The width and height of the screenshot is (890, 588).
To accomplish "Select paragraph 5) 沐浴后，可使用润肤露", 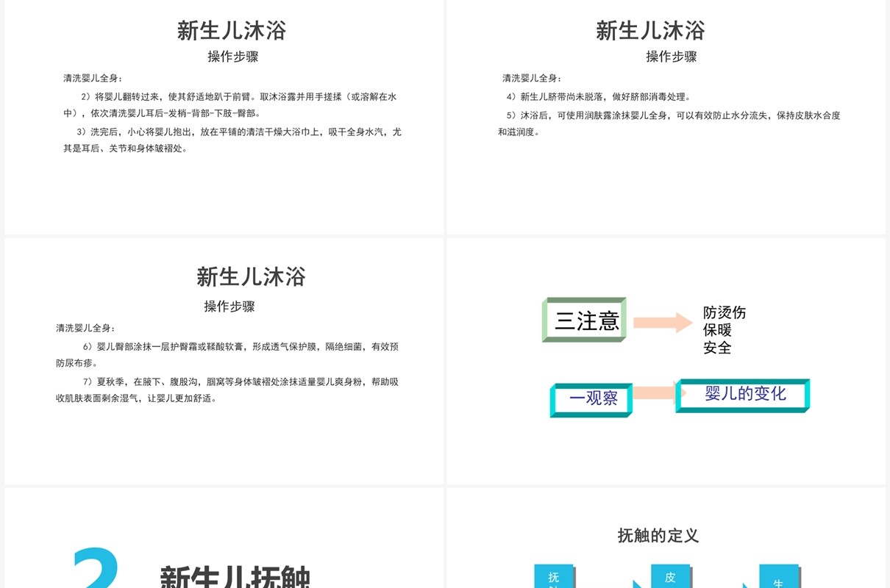I will pos(669,123).
